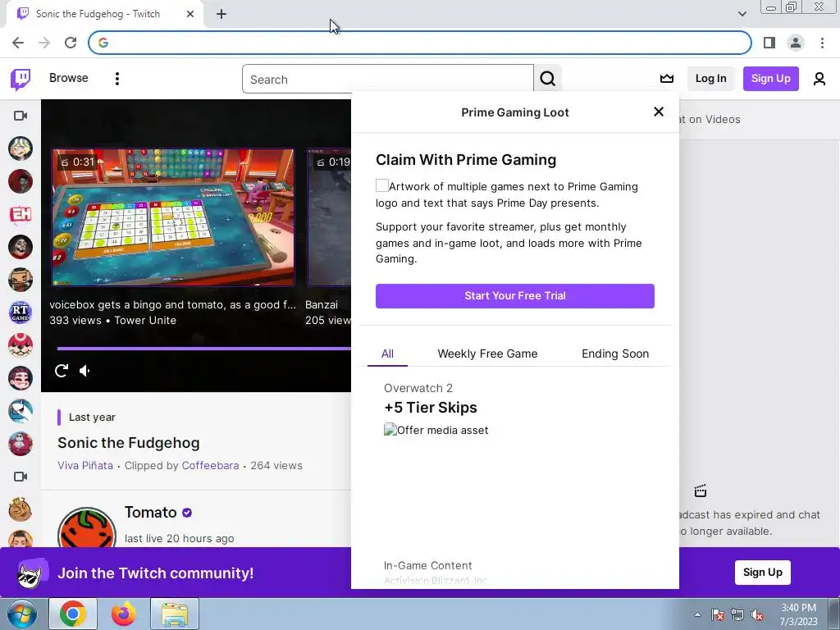The image size is (840, 630).
Task: Open the EH channel avatar in the sidebar
Action: [21, 214]
